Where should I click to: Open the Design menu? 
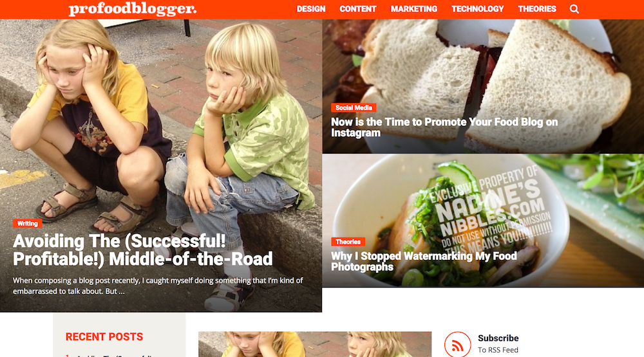pos(311,9)
